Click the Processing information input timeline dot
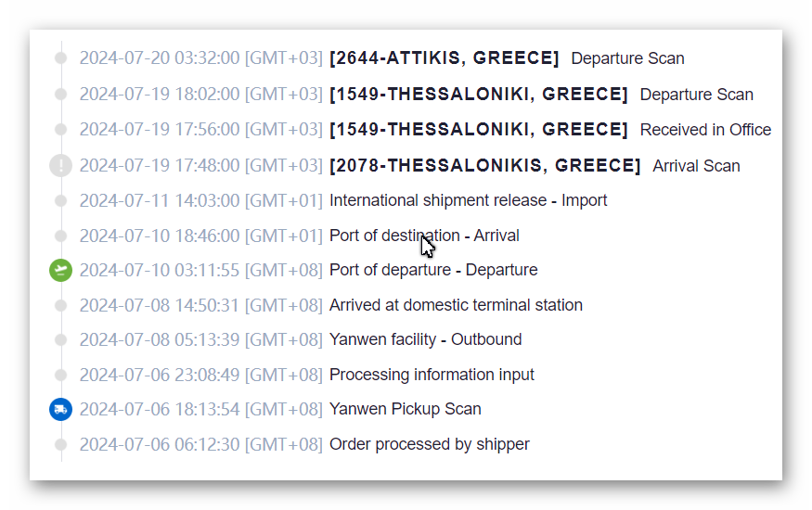The width and height of the screenshot is (812, 510). pos(61,375)
